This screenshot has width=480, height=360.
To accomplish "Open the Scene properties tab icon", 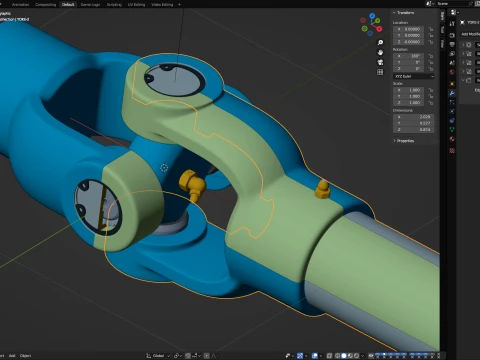I will pyautogui.click(x=452, y=63).
